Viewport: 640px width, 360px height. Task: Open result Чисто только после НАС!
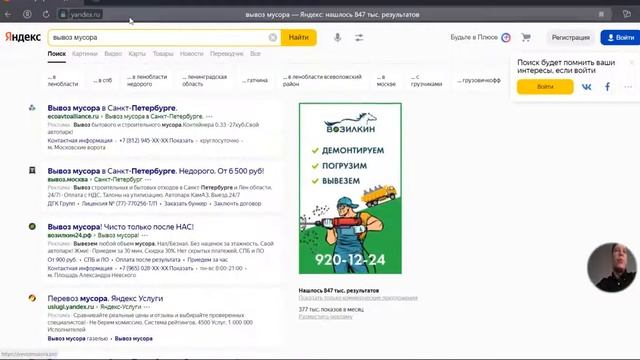(x=121, y=227)
